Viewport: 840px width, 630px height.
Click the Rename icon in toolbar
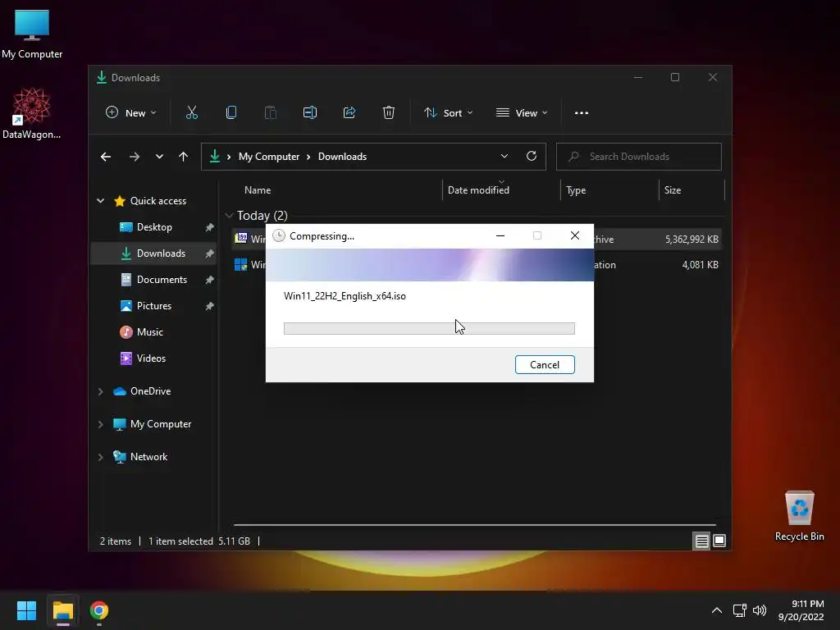(310, 112)
